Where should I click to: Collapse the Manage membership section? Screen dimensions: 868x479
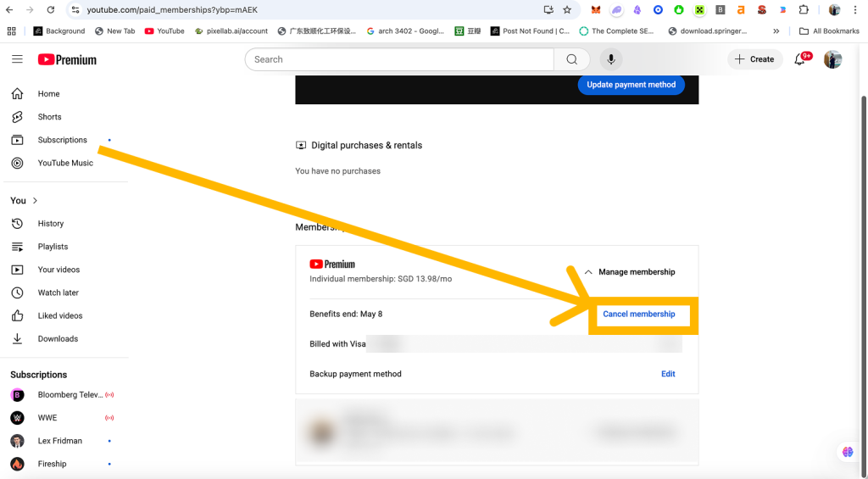(x=630, y=272)
